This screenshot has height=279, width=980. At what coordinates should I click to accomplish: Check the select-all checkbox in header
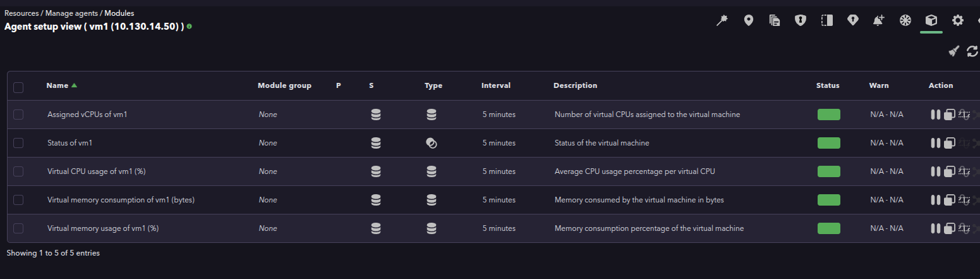[x=18, y=87]
